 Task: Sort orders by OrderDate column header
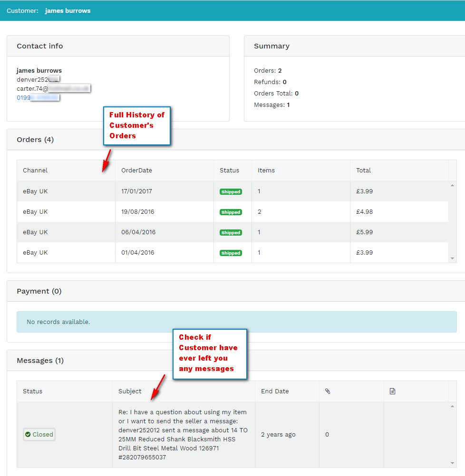[136, 170]
